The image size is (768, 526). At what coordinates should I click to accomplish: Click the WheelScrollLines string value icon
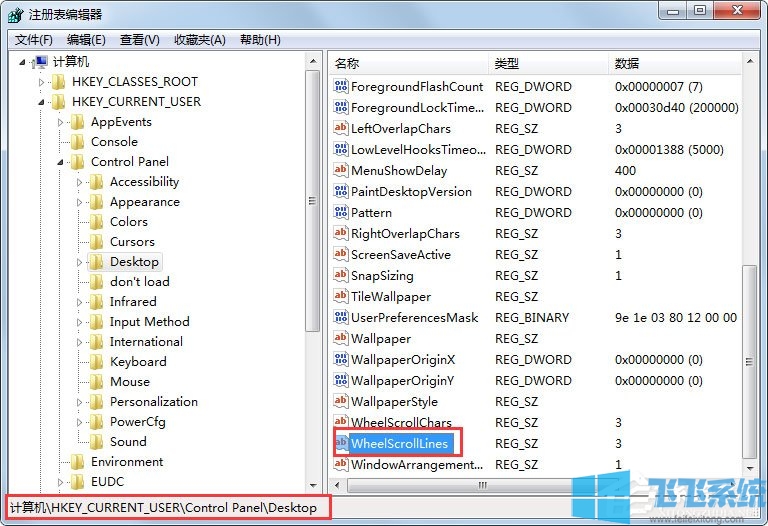(341, 443)
